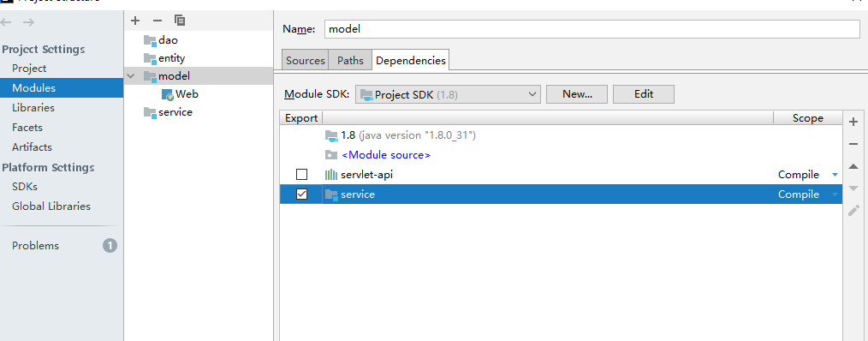Select the Web facet under model
868x341 pixels.
pyautogui.click(x=187, y=94)
